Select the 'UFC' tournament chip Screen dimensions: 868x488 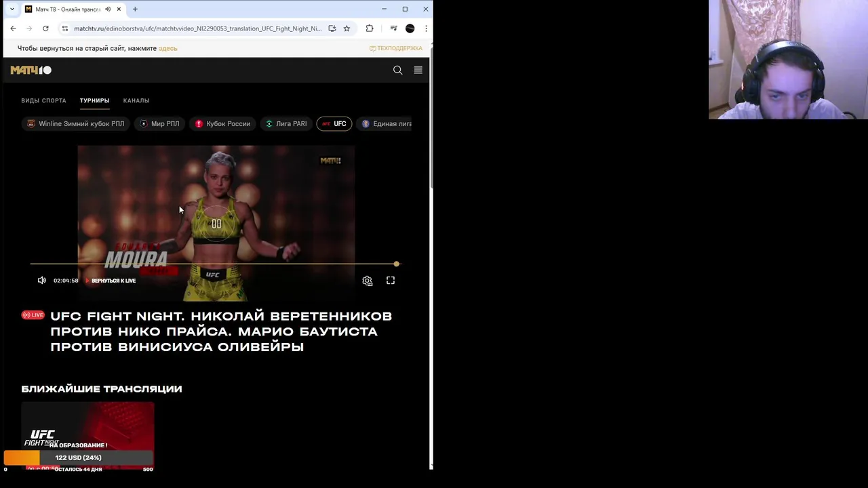pyautogui.click(x=334, y=123)
